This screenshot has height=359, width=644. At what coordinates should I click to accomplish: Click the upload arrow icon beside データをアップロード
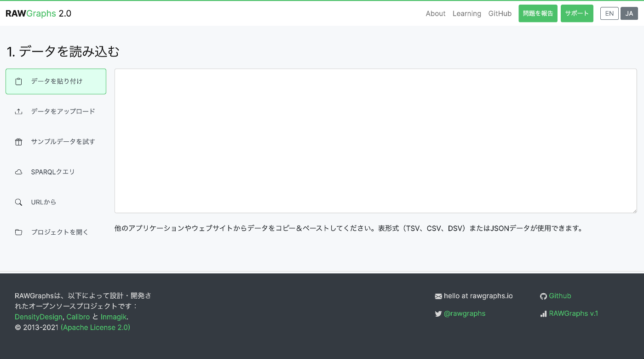tap(18, 111)
